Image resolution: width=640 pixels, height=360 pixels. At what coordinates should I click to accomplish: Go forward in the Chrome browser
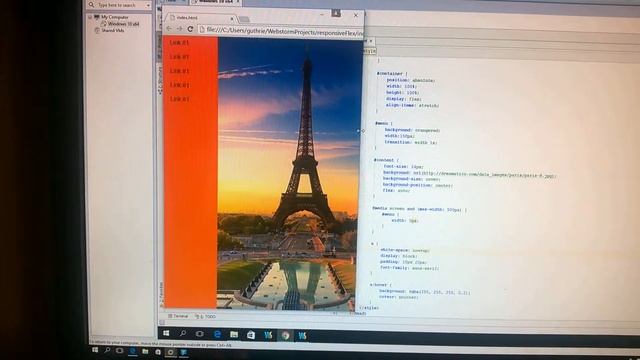(x=179, y=29)
